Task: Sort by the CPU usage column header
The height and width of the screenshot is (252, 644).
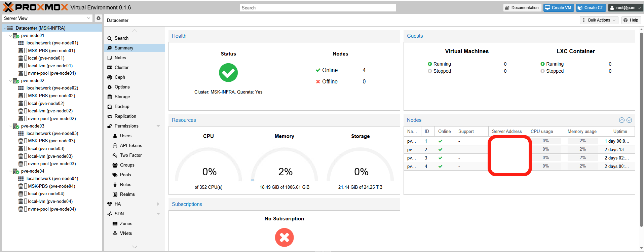Action: [545, 132]
